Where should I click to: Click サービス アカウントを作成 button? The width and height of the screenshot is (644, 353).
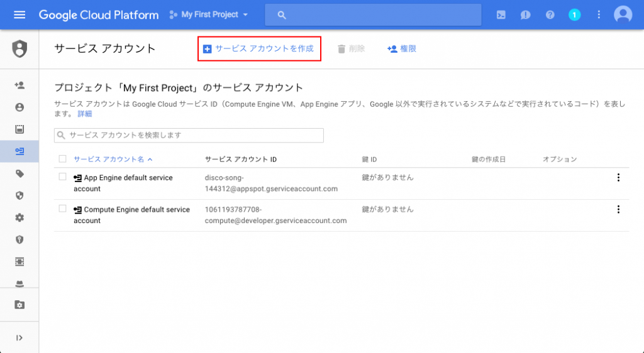(259, 49)
